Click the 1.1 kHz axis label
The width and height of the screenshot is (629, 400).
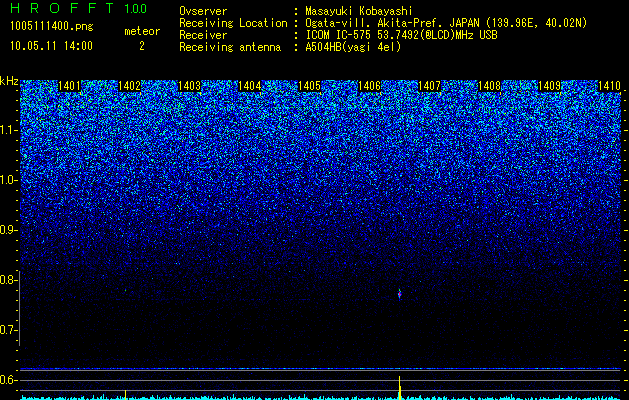pos(9,130)
